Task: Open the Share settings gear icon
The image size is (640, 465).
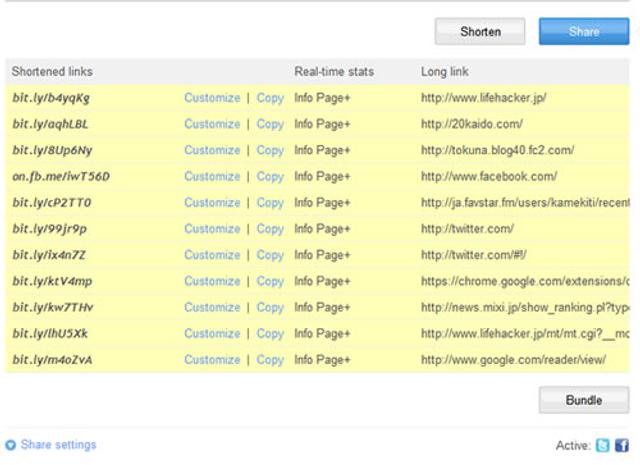Action: click(x=11, y=445)
